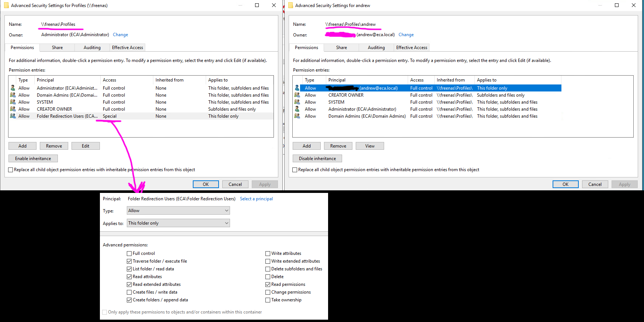The width and height of the screenshot is (644, 322).
Task: Click group icon of CREATOR OWNER entry in andrew window
Action: pyautogui.click(x=297, y=95)
